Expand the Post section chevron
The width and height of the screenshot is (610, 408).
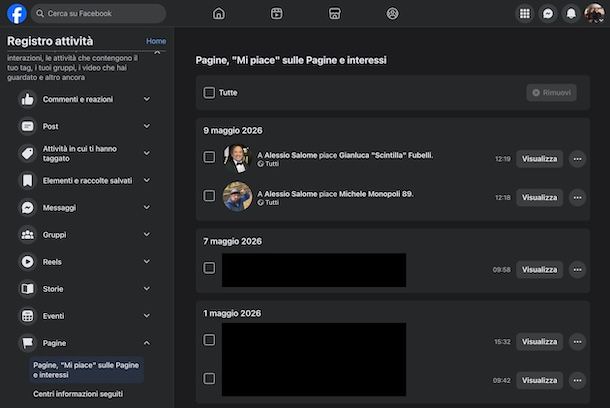pyautogui.click(x=147, y=126)
